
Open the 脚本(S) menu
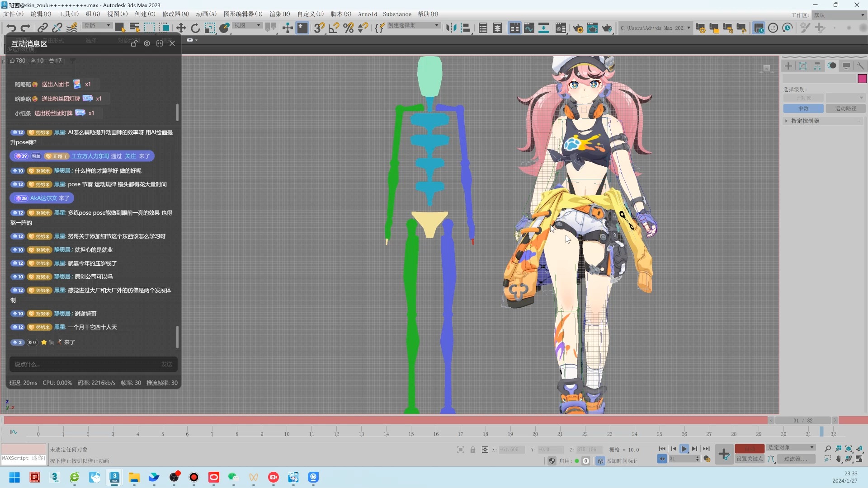coord(341,14)
